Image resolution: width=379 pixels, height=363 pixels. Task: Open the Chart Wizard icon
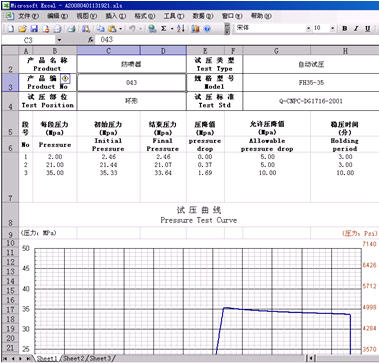click(195, 29)
